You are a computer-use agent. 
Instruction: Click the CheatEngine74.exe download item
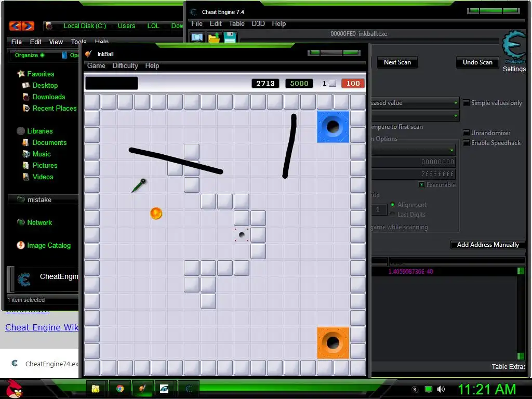coord(45,364)
